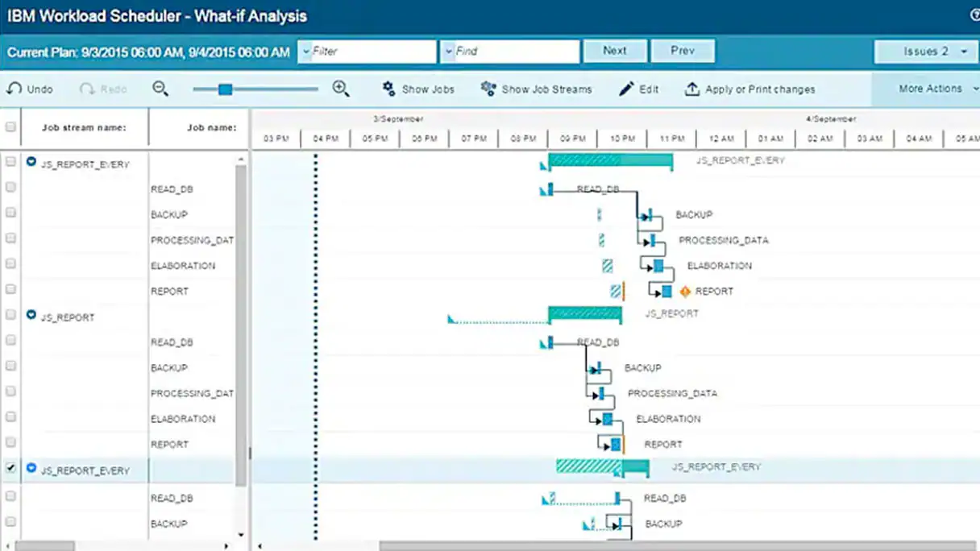Click the Next button
This screenshot has width=980, height=551.
click(x=615, y=51)
